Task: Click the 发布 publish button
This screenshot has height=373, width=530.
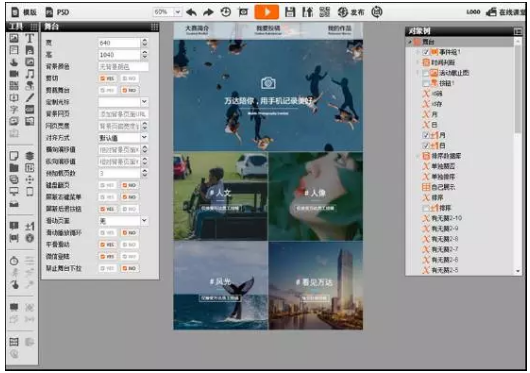Action: point(351,12)
